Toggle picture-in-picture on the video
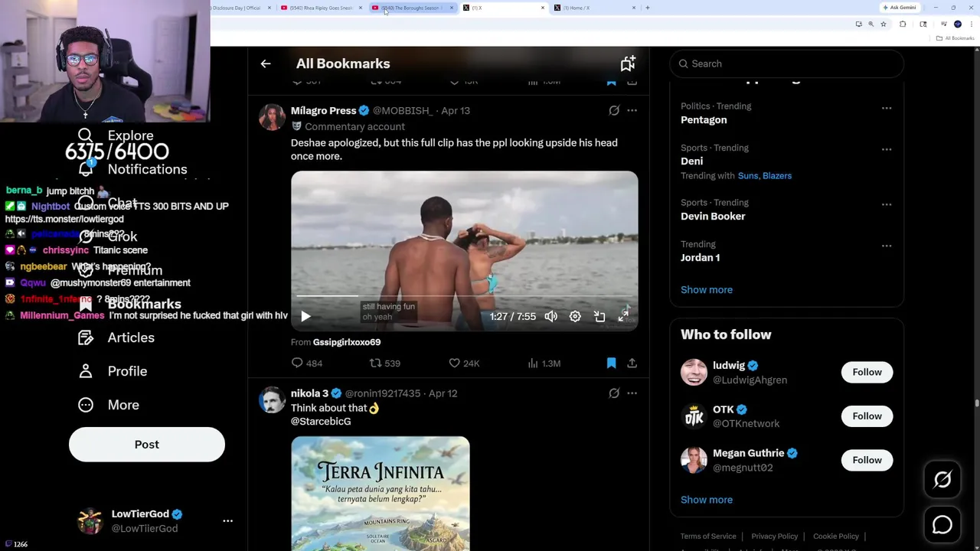980x551 pixels. (599, 316)
